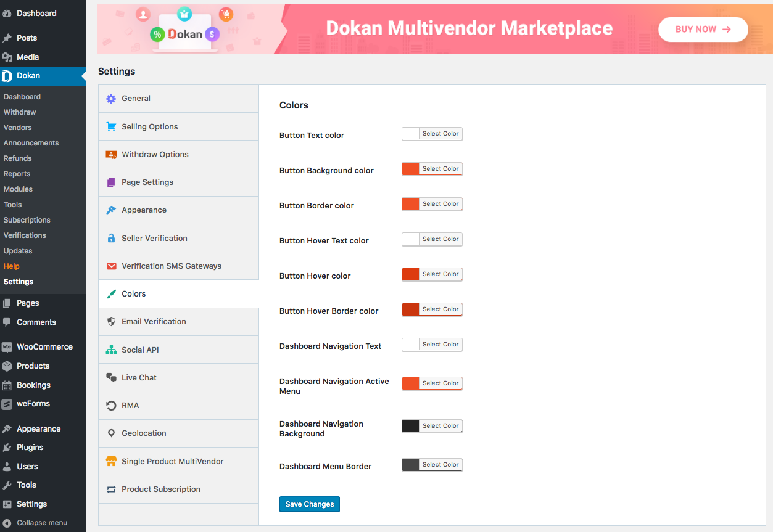Open Select Color for Button Hover Text color
The height and width of the screenshot is (532, 773).
point(440,239)
